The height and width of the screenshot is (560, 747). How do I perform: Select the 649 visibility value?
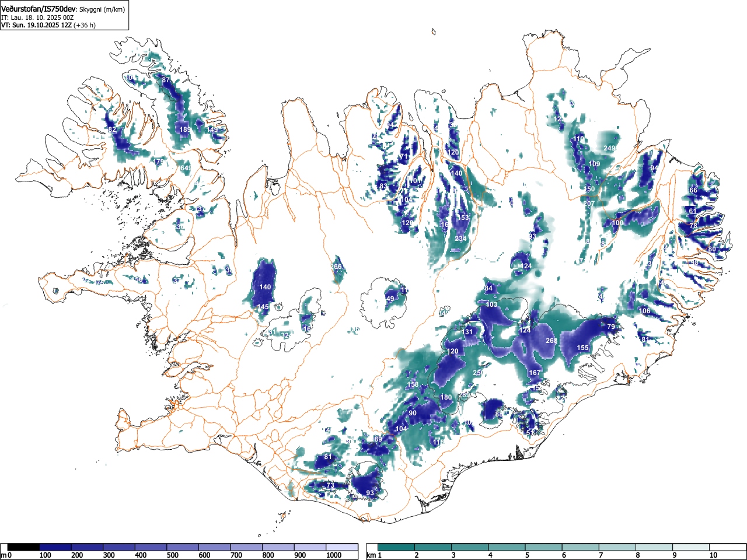[x=186, y=169]
